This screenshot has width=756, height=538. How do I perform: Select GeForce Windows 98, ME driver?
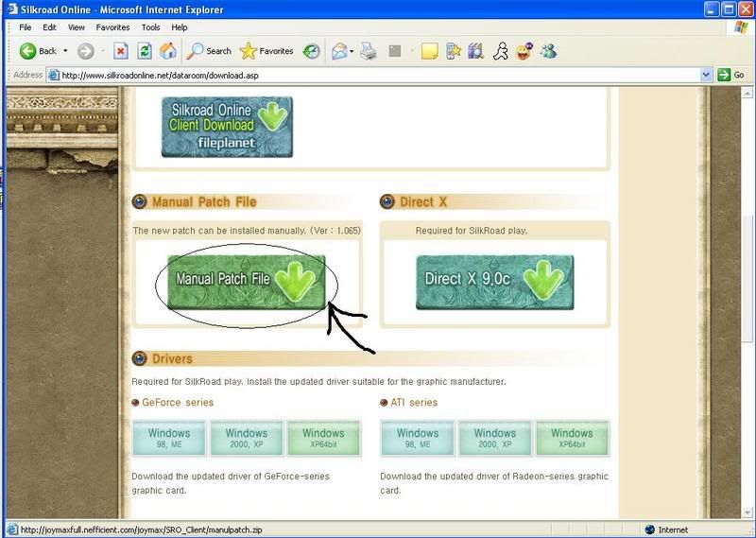pos(169,438)
